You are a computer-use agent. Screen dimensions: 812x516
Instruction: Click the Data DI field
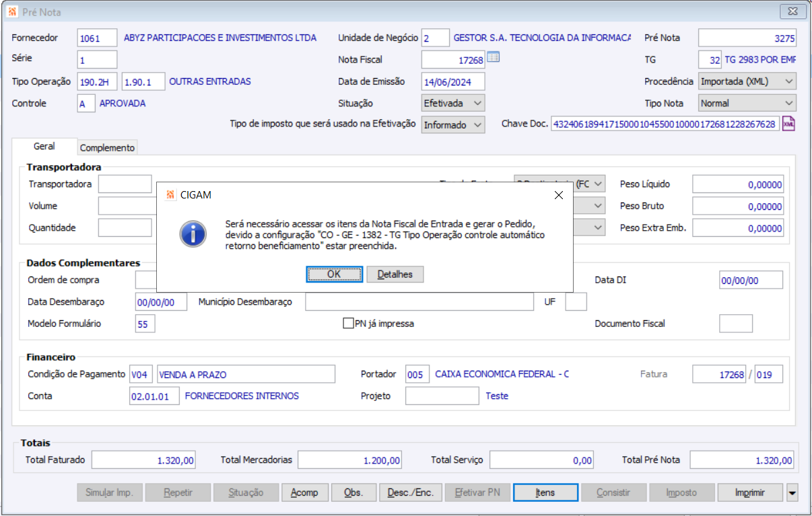click(x=751, y=280)
